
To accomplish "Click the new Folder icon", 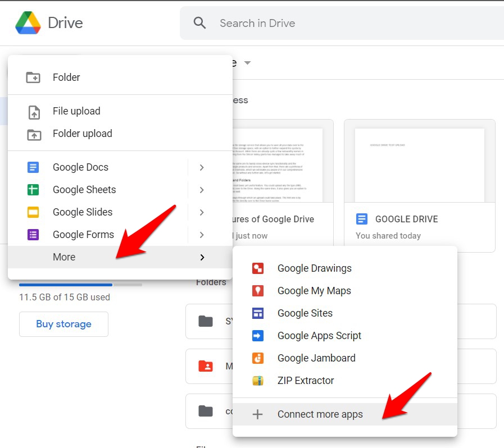I will click(33, 77).
